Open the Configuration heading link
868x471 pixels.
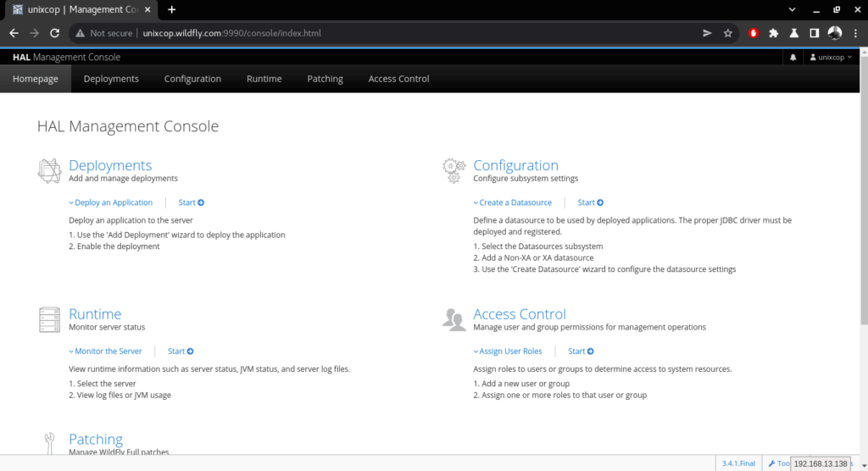[x=516, y=165]
